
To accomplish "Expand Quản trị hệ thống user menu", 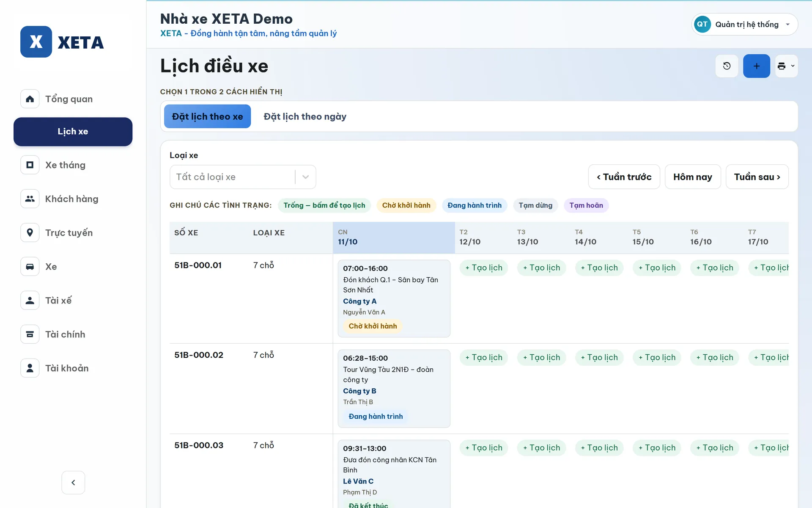I will click(x=745, y=25).
